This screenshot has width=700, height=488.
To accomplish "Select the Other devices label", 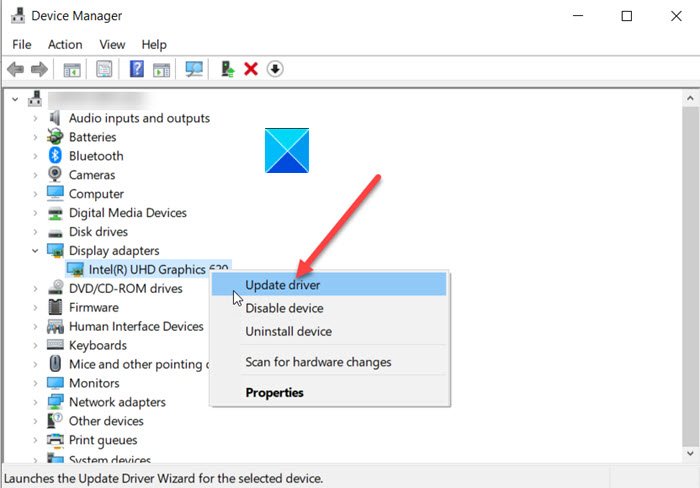I will (106, 421).
